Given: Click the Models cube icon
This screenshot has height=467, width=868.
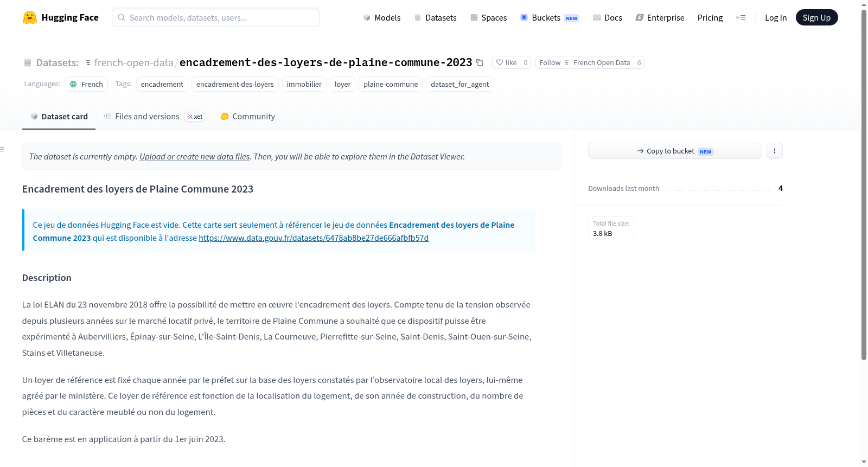Looking at the screenshot, I should [x=367, y=18].
